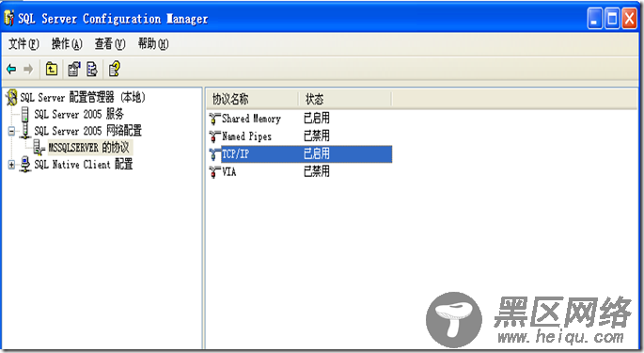
Task: Select MSSQLSERVER 的协议 tree item
Action: (x=88, y=147)
